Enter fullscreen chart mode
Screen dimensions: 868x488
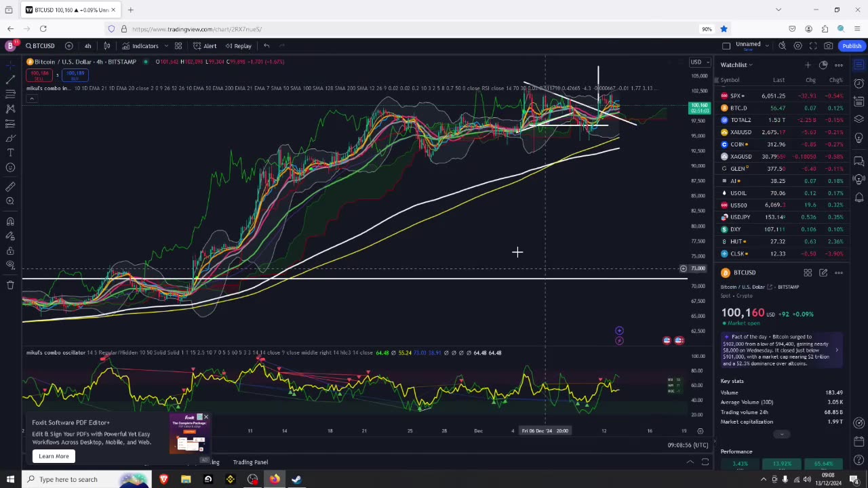[x=813, y=46]
